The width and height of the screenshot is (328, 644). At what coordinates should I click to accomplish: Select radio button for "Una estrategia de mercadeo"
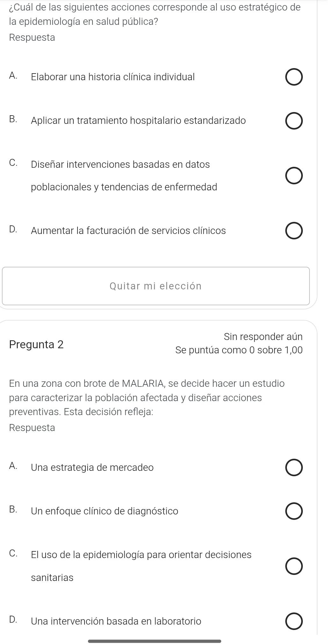pyautogui.click(x=294, y=468)
